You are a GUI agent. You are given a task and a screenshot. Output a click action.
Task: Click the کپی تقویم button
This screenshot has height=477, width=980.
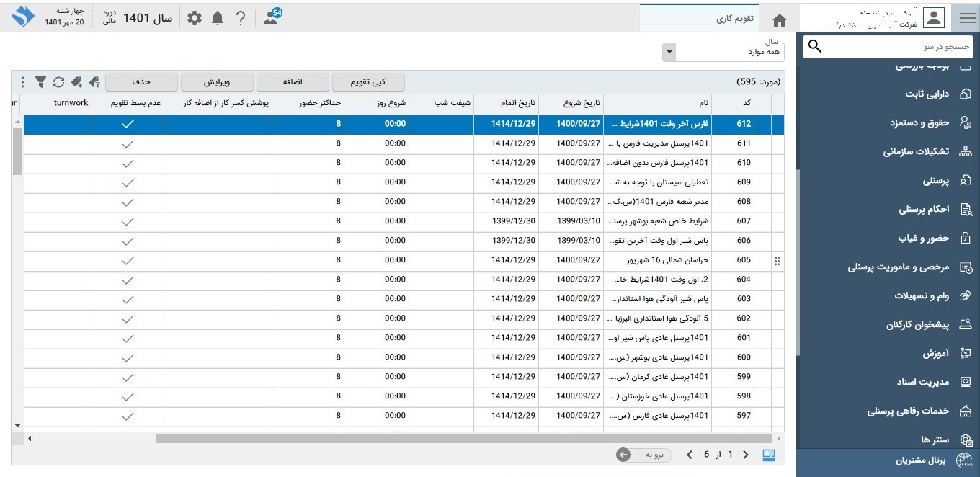367,81
